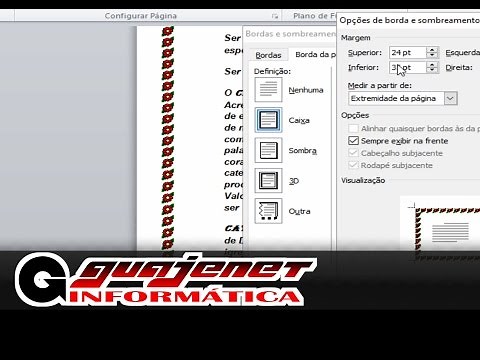This screenshot has height=360, width=480.
Task: Toggle Sempre exibir na frente checkbox
Action: coord(353,141)
